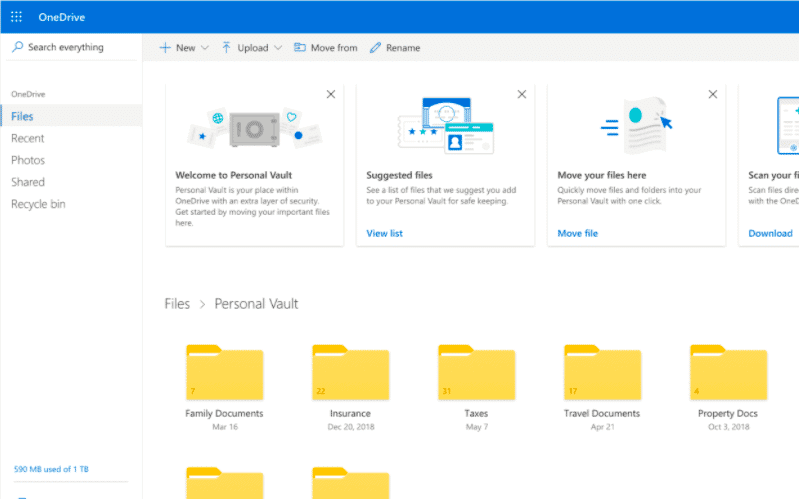
Task: Click the Move from folder icon
Action: [300, 47]
